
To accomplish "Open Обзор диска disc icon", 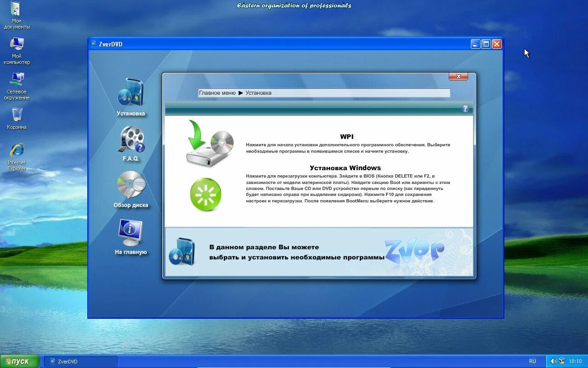I will [x=131, y=185].
